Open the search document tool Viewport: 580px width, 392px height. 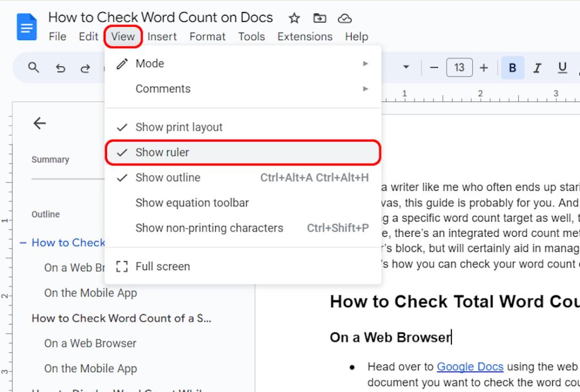click(x=33, y=67)
